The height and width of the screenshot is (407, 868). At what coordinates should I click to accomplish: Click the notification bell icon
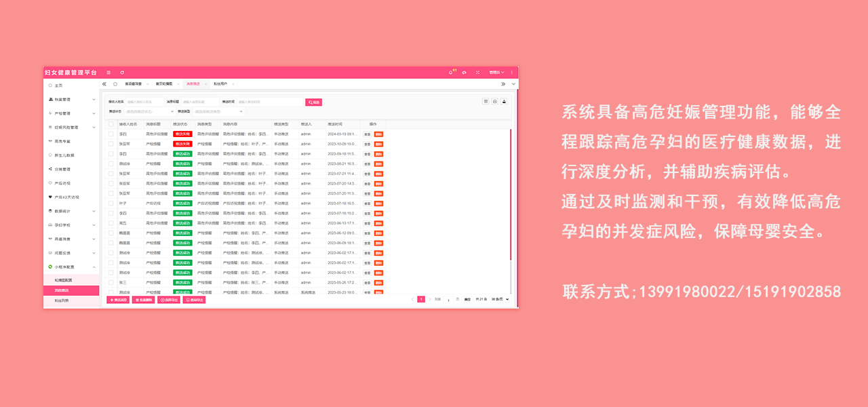click(452, 72)
